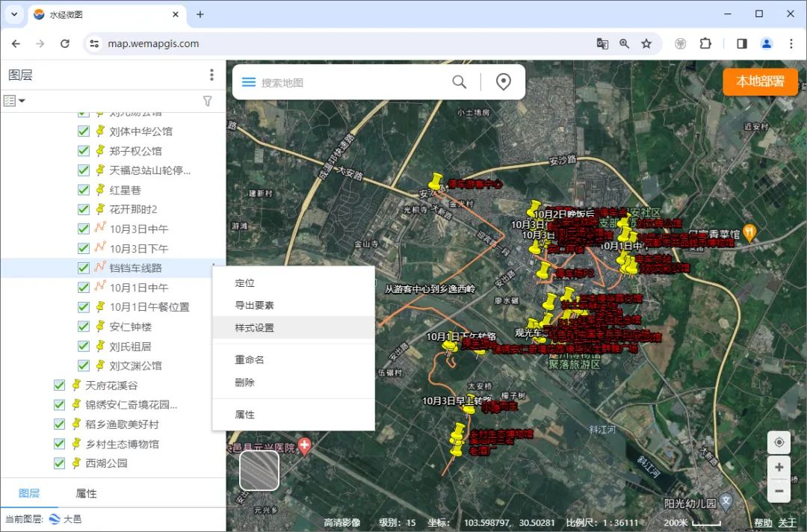Click the location pin icon beside search
807x532 pixels.
pos(504,82)
